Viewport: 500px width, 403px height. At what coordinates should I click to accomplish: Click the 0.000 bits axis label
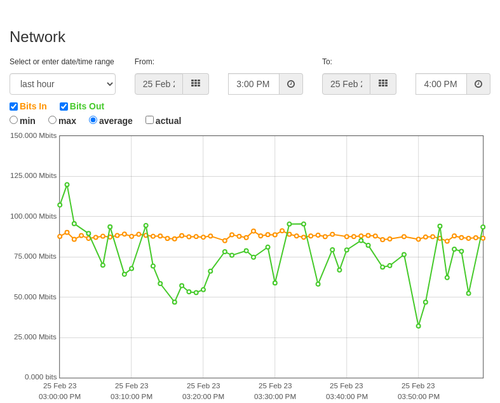(x=41, y=377)
